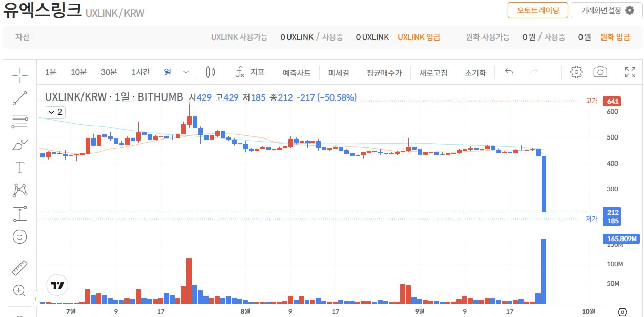Image resolution: width=644 pixels, height=317 pixels.
Task: Switch to the 10분 interval
Action: pyautogui.click(x=79, y=72)
